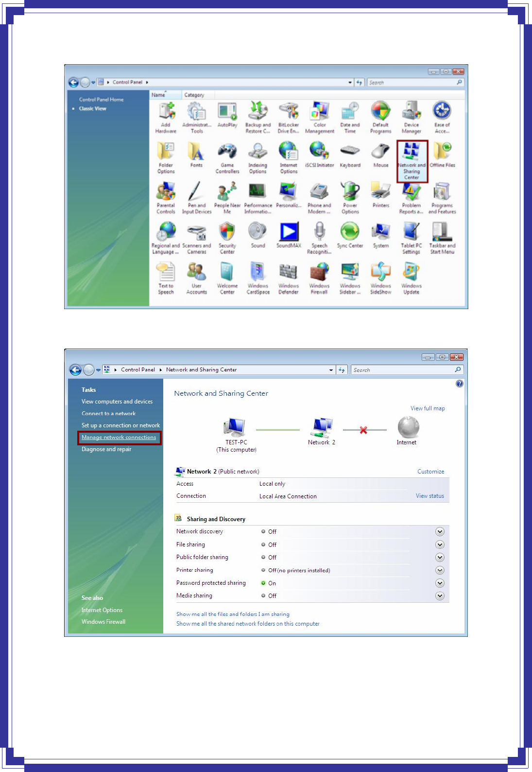Show all shared network folders on this computer

[248, 624]
